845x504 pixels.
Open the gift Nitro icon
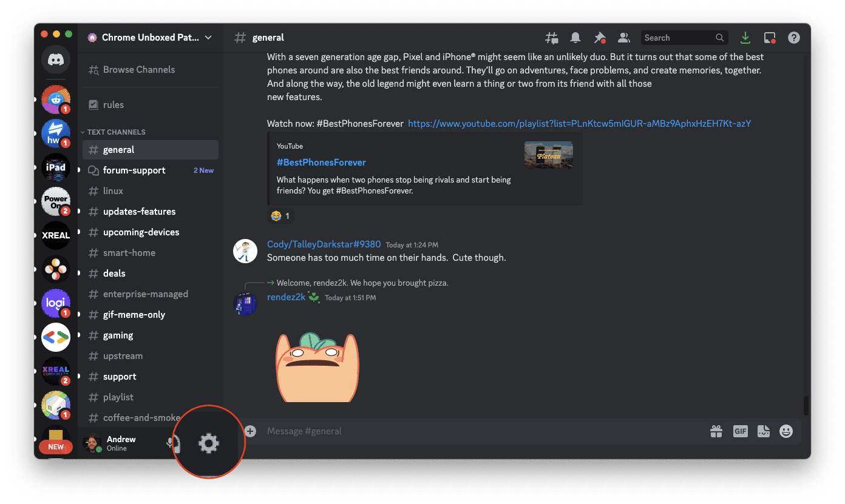pos(717,431)
